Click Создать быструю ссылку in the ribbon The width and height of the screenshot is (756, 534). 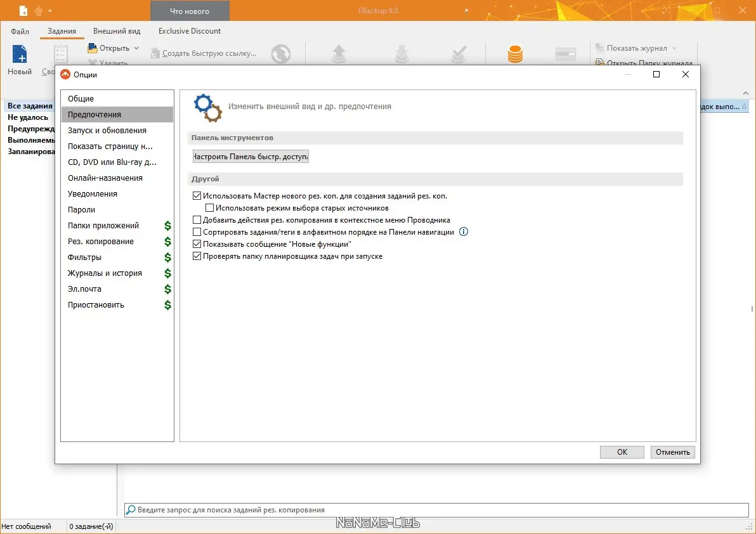pyautogui.click(x=204, y=53)
